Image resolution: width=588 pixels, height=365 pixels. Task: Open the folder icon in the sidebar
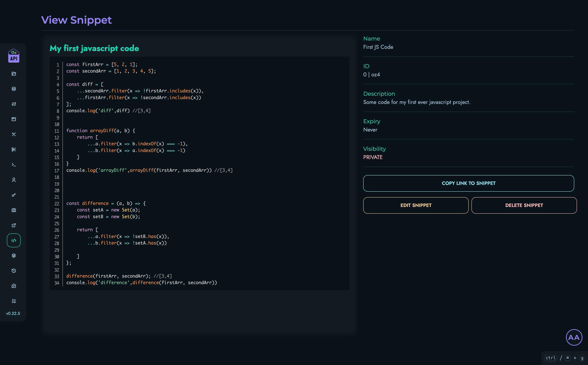(14, 74)
